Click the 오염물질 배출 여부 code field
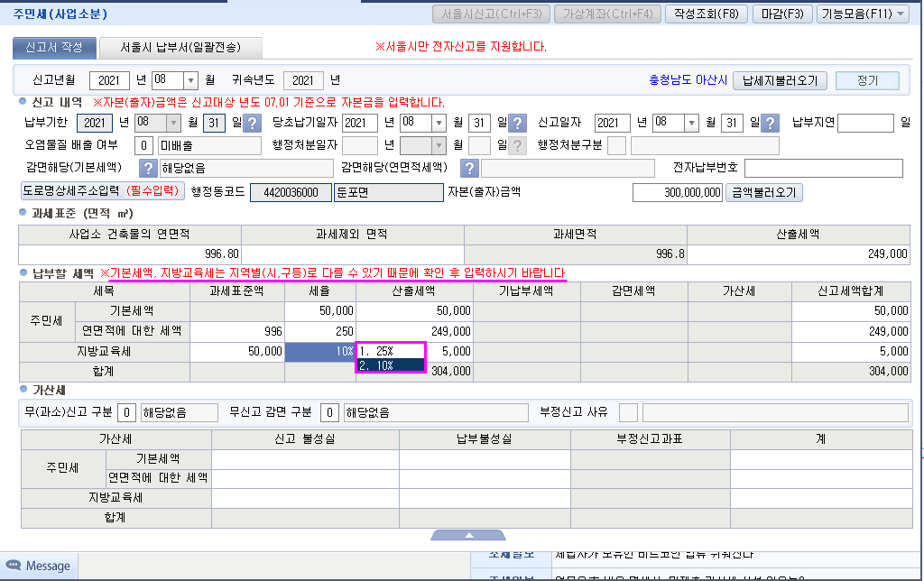This screenshot has height=581, width=924. 143,145
